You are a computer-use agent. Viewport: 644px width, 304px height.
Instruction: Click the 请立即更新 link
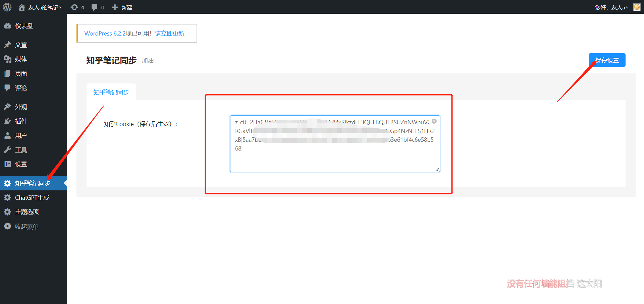(x=170, y=34)
